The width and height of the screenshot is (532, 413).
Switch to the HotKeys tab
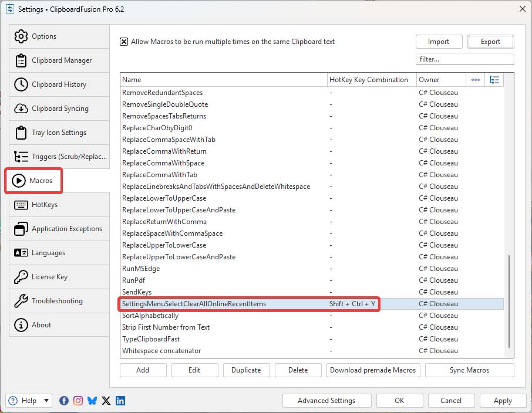(59, 205)
